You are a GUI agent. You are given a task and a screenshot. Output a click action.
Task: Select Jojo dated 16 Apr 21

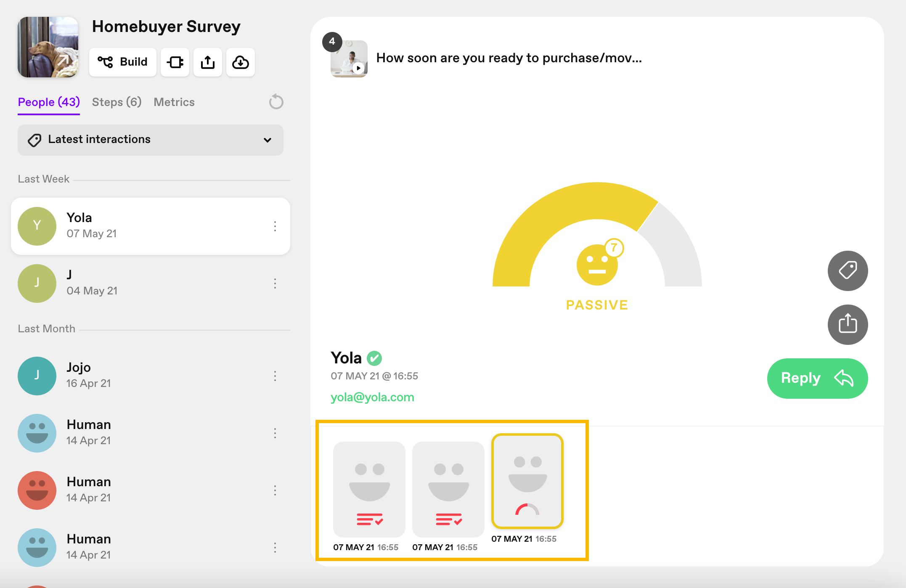pos(151,376)
